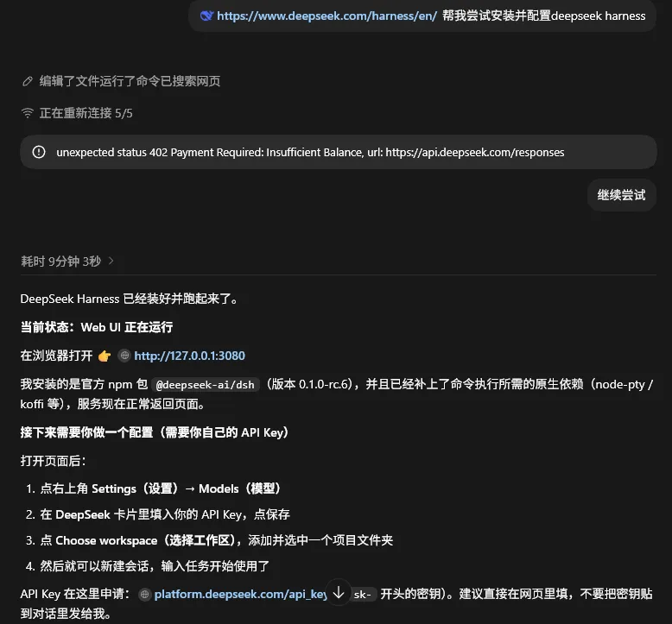The height and width of the screenshot is (624, 672).
Task: Expand the 耗时 9分钟 3秒 details chevron
Action: 111,261
